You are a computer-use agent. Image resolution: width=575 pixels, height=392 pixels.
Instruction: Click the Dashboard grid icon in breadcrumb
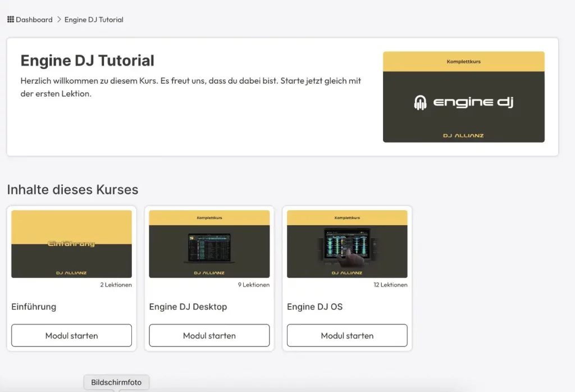pyautogui.click(x=11, y=20)
